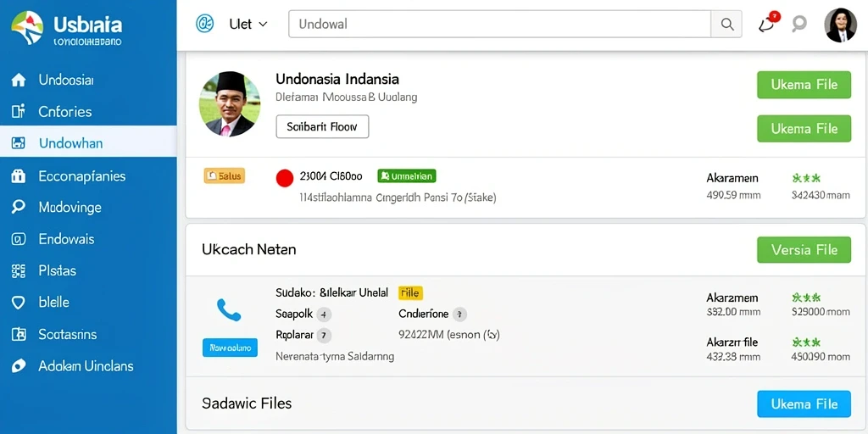This screenshot has height=434, width=868.
Task: Click the Undowal search input field
Action: click(x=500, y=25)
